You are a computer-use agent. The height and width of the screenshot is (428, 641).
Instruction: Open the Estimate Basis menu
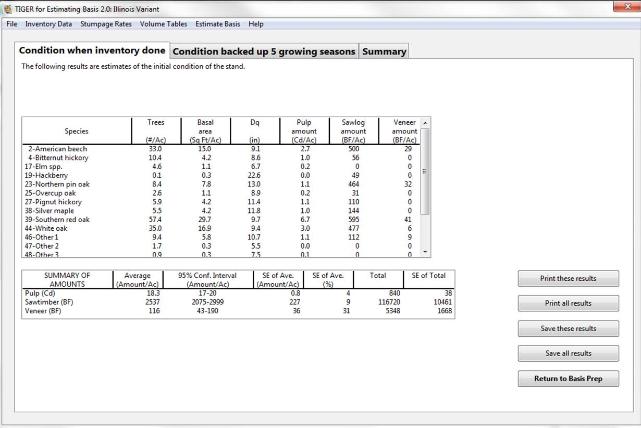pyautogui.click(x=222, y=23)
